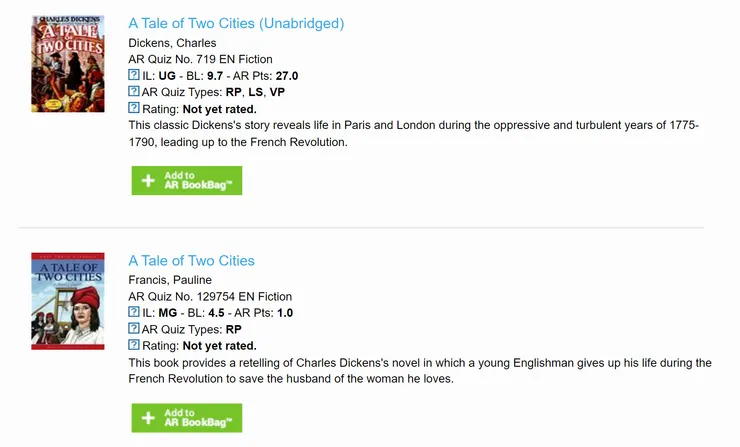This screenshot has width=740, height=447.
Task: Click Pauline Francis book cover thumbnail
Action: coord(68,300)
